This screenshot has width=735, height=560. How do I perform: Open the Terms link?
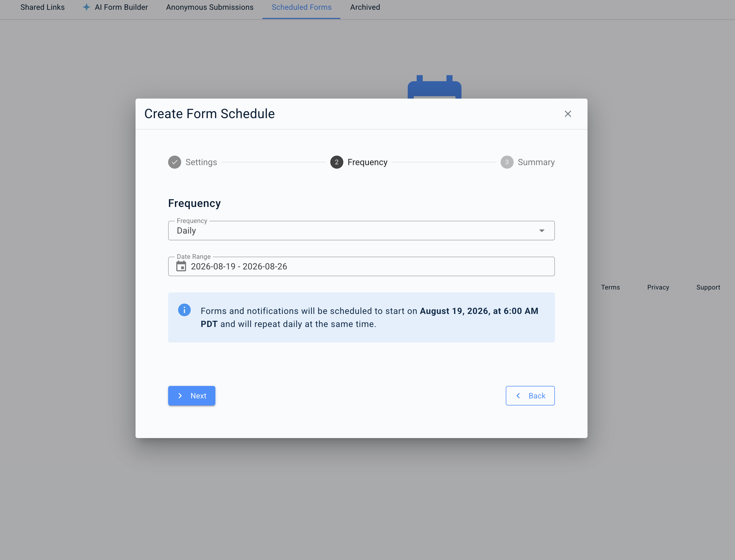coord(610,287)
